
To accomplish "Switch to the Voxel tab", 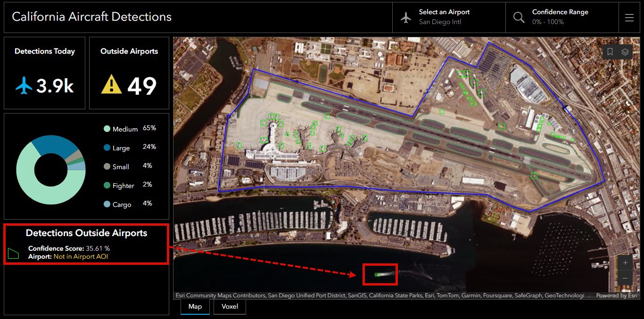I will pos(230,307).
